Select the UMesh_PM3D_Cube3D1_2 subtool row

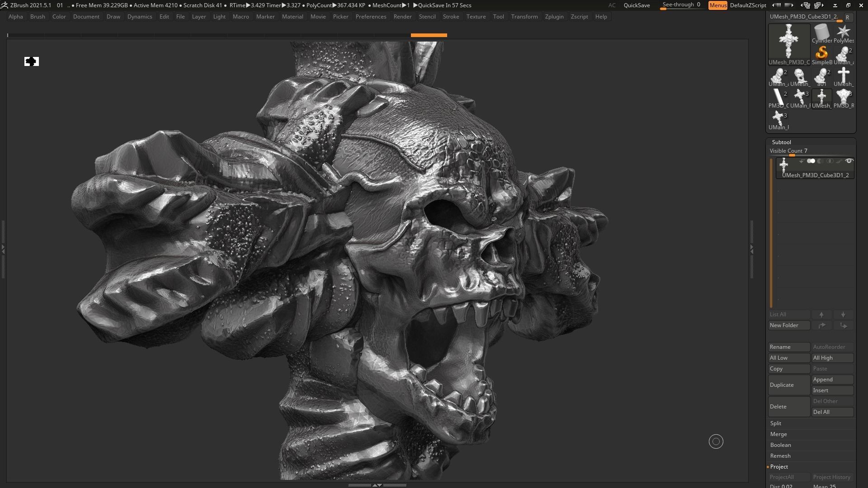click(x=815, y=168)
